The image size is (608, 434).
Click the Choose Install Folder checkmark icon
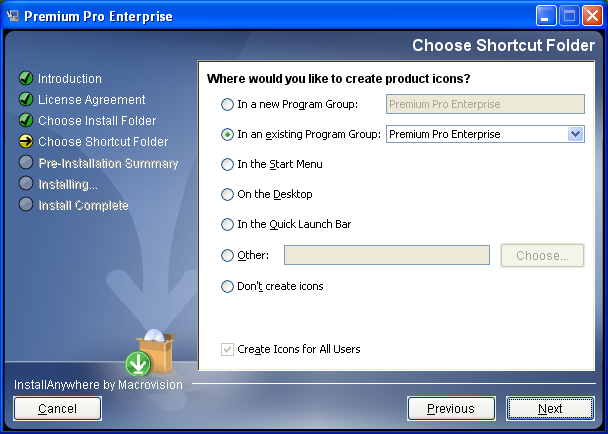26,120
